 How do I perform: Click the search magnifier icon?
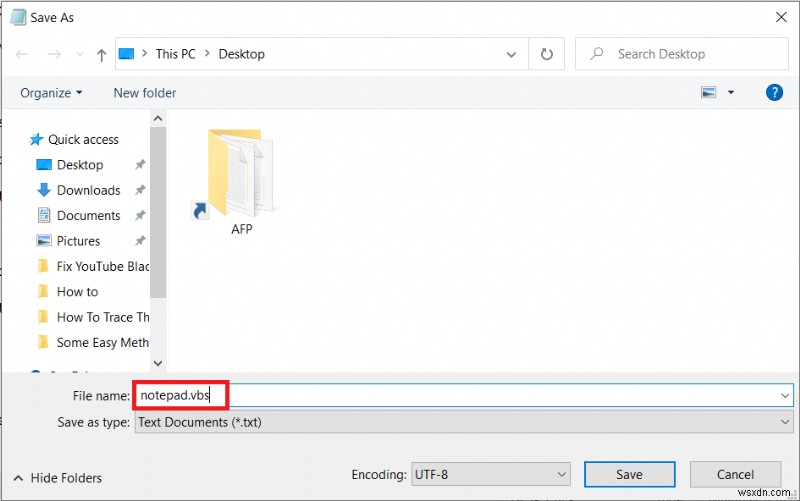pos(596,54)
